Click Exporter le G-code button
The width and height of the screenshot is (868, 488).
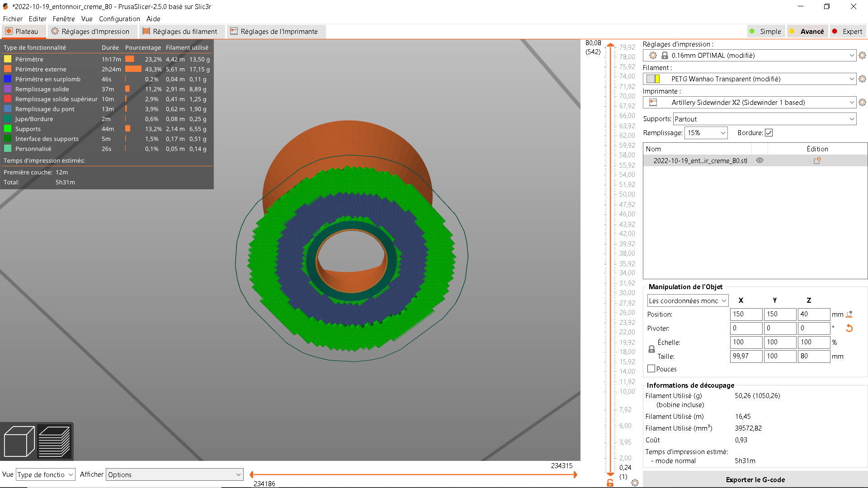[x=755, y=480]
